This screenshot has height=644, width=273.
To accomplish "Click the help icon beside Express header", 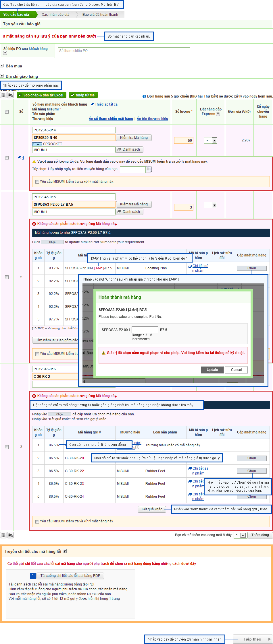I will pyautogui.click(x=218, y=114).
